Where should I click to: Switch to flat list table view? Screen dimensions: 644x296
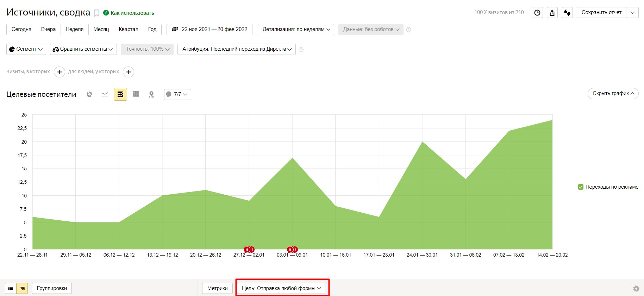tap(11, 288)
